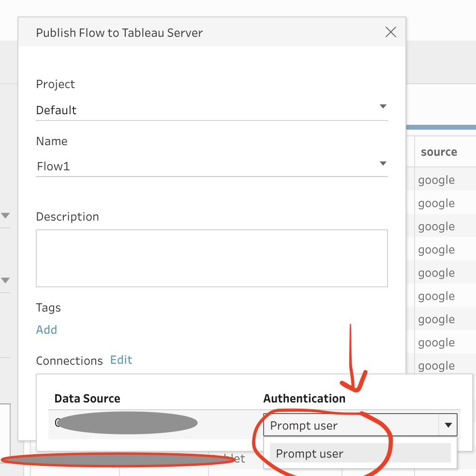
Task: Click the Default project value text
Action: coord(56,110)
